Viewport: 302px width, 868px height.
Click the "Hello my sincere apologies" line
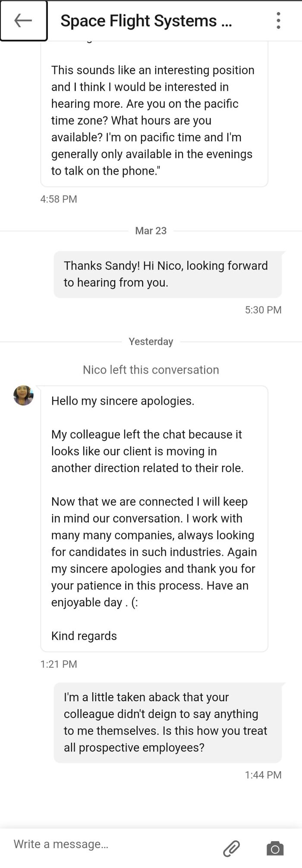123,401
